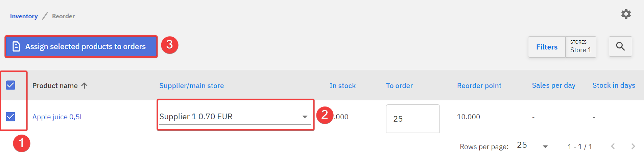Click the search magnifier icon
644x160 pixels.
coord(620,46)
